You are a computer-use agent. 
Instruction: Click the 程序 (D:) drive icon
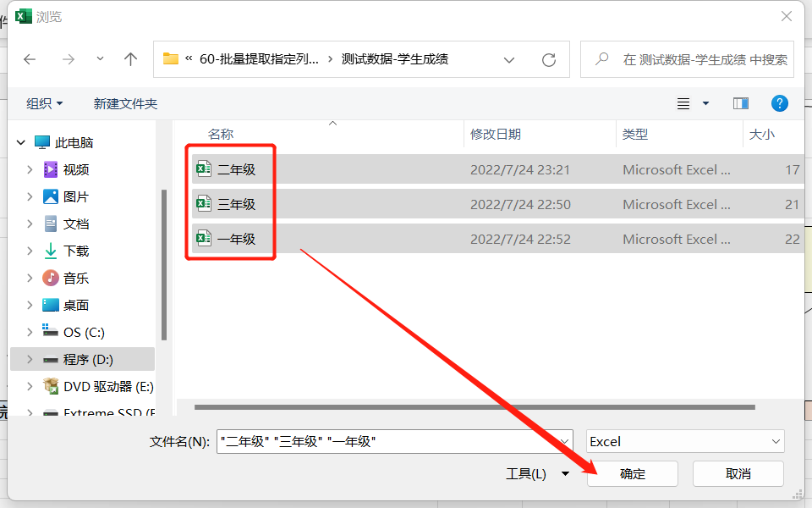pos(51,360)
